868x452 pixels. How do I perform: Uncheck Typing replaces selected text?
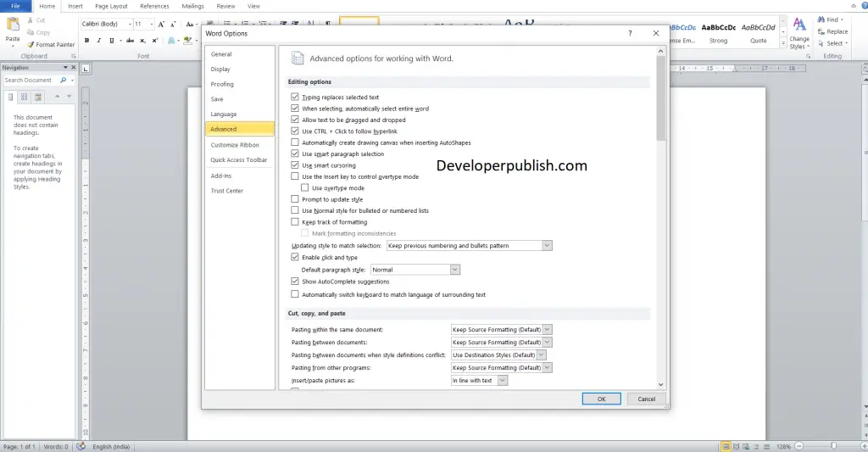[x=294, y=97]
